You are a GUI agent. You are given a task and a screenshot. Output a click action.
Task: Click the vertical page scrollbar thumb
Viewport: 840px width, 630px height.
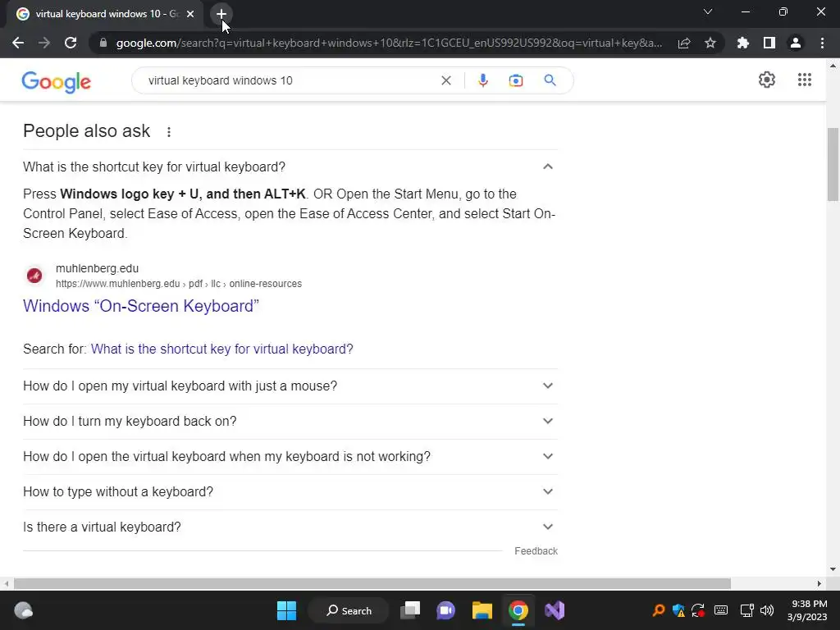pos(833,164)
